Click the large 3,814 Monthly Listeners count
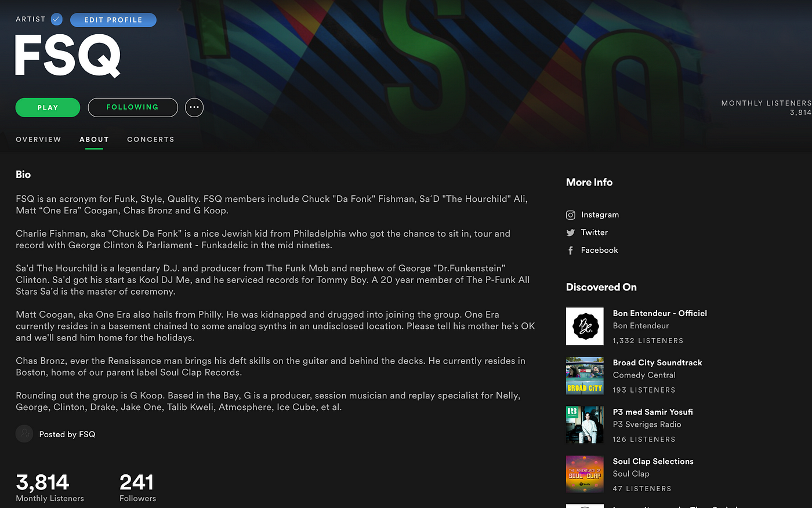This screenshot has width=812, height=508. (x=42, y=482)
